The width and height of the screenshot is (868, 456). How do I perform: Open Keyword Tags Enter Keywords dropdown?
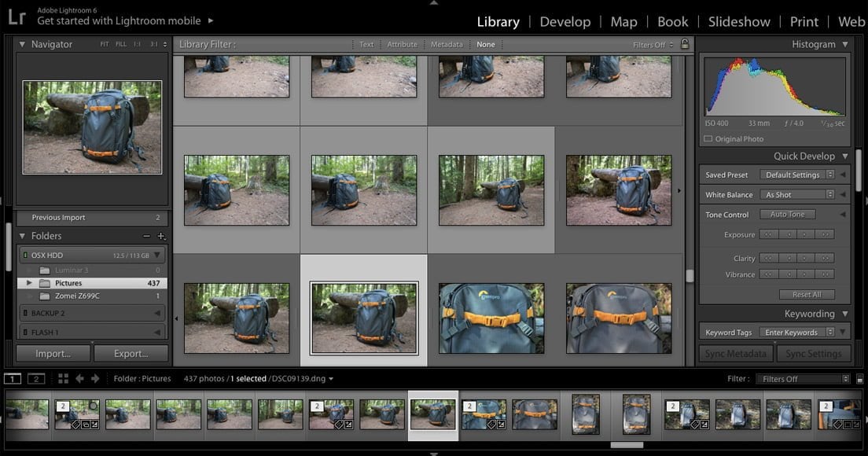pos(797,333)
